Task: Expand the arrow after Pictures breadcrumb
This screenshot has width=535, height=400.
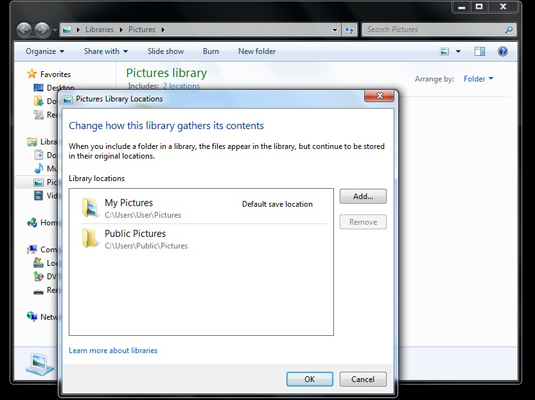Action: (163, 30)
